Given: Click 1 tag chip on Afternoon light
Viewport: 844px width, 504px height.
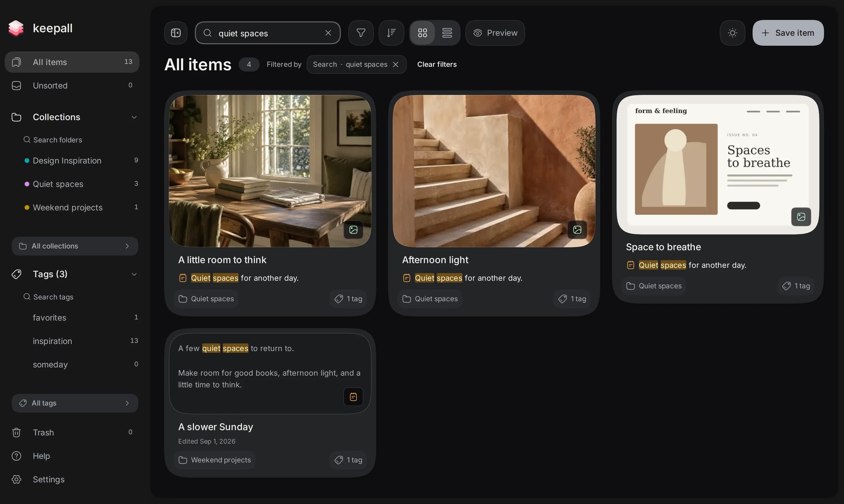Looking at the screenshot, I should coord(572,299).
